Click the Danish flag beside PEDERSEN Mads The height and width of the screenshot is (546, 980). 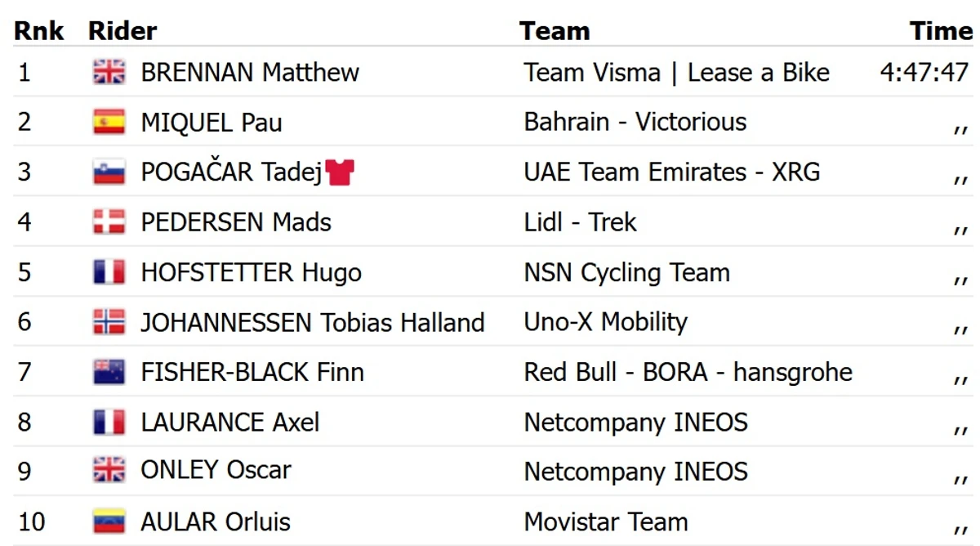109,222
